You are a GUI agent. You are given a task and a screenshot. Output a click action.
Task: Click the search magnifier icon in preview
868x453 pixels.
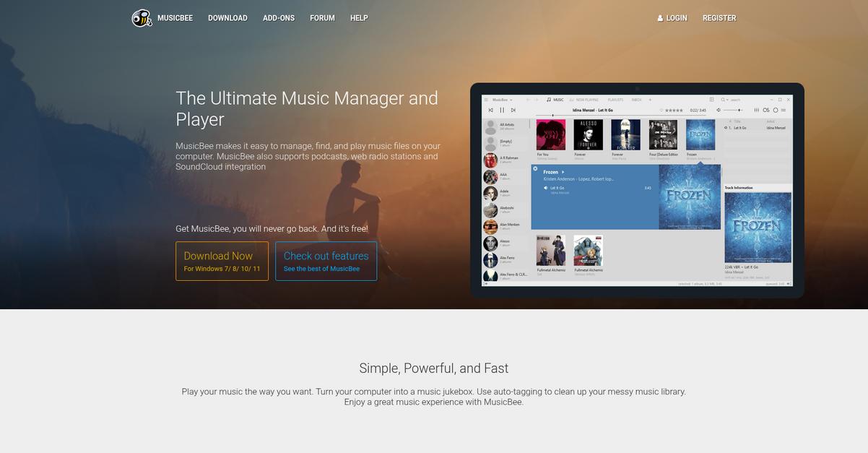coord(723,100)
